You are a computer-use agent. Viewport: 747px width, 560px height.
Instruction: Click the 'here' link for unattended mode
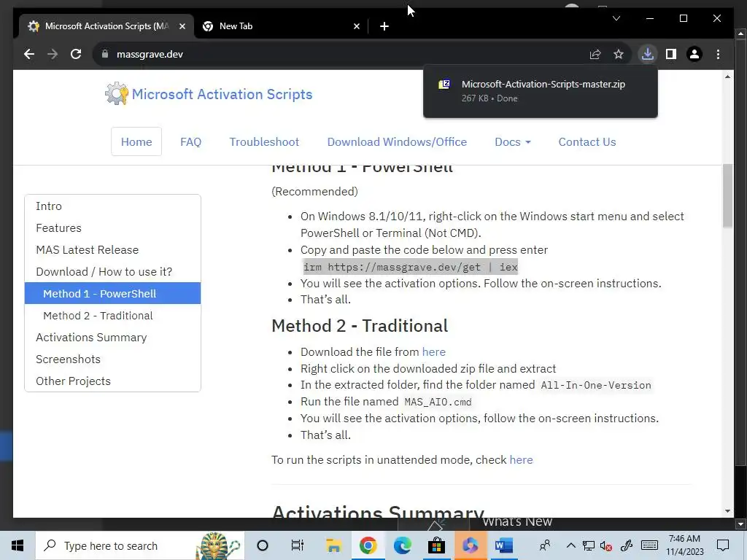pos(521,460)
